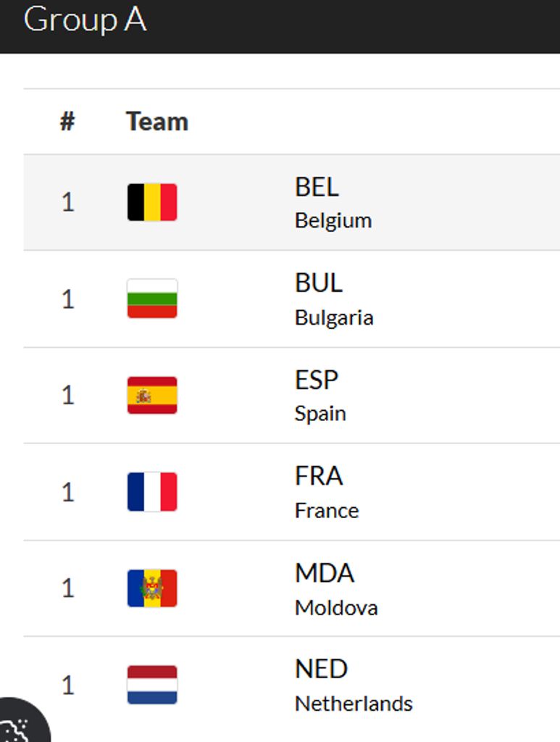Click France's rank number
560x742 pixels.
[67, 493]
